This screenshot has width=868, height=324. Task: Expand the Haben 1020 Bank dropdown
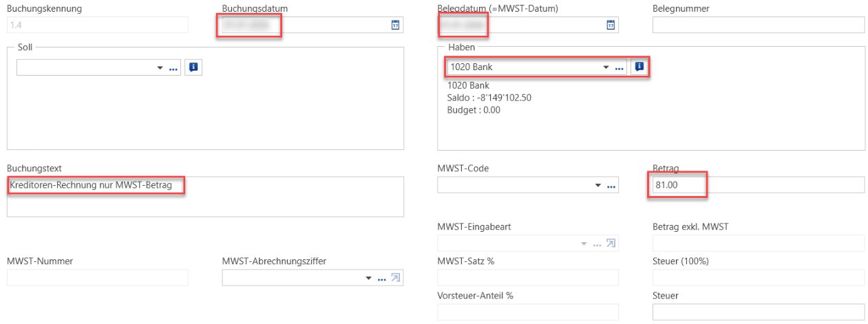click(x=606, y=67)
